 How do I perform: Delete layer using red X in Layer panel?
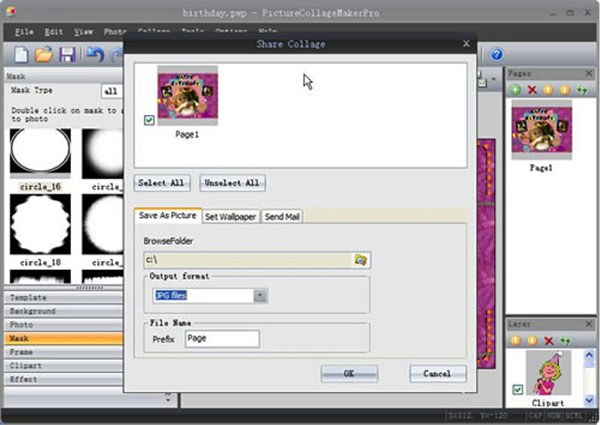click(x=548, y=341)
